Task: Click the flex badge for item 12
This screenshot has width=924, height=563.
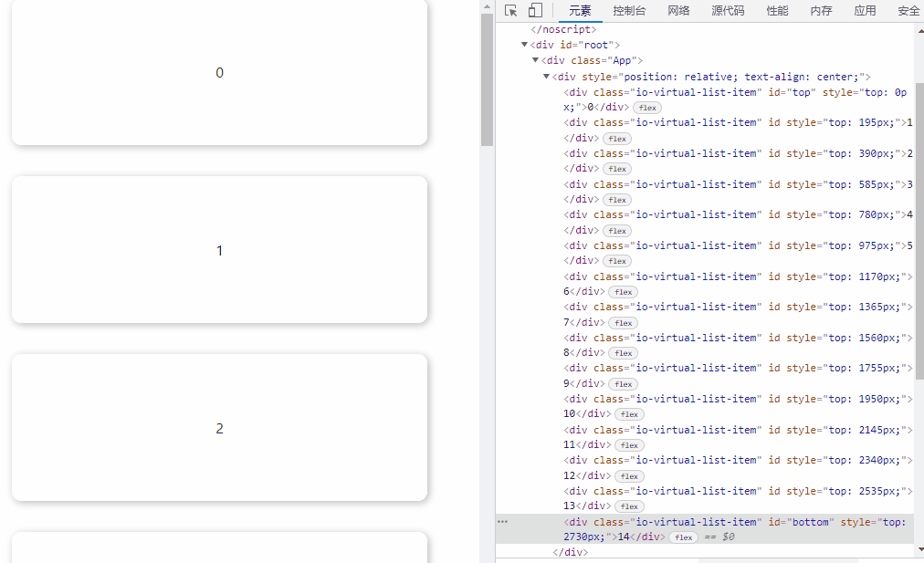Action: click(x=629, y=476)
